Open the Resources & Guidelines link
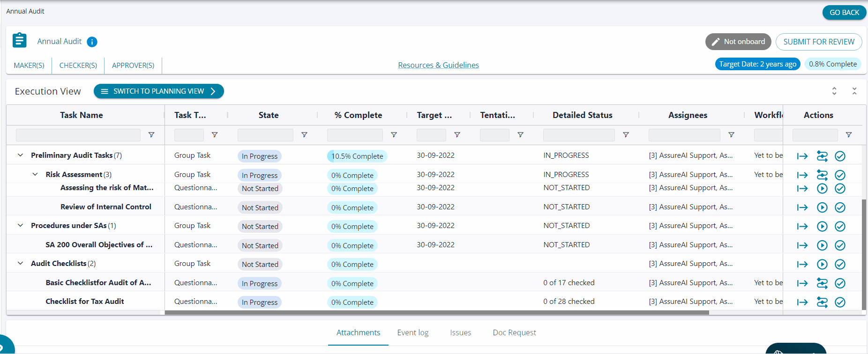The image size is (868, 354). tap(438, 66)
